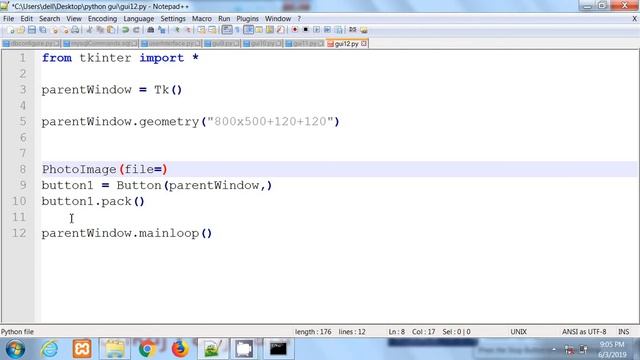Screen dimensions: 640x360
Task: Click 'UNIX' line ending status entry
Action: [x=518, y=332]
